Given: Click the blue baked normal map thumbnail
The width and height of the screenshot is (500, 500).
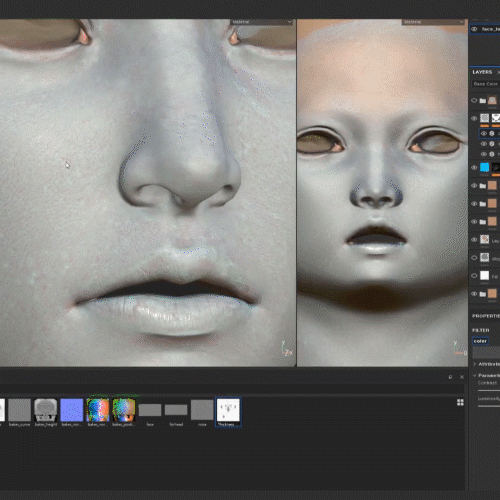Looking at the screenshot, I should [x=72, y=410].
